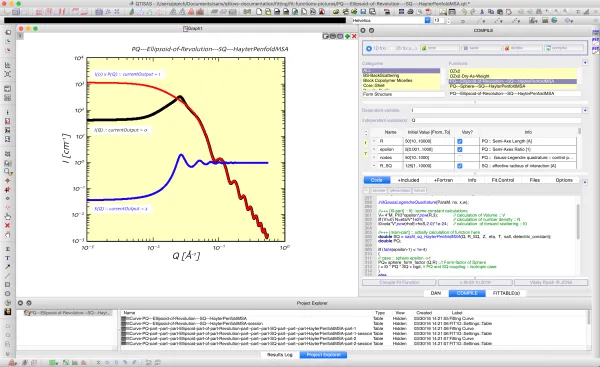Switch to the Results Log tab
Viewport: 600px width, 367px height.
[x=280, y=355]
